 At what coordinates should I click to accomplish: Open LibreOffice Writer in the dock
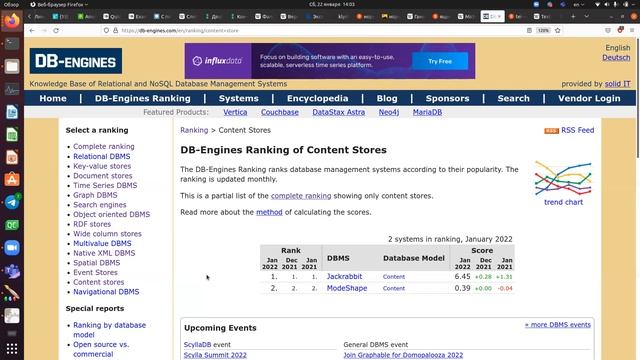[x=12, y=111]
